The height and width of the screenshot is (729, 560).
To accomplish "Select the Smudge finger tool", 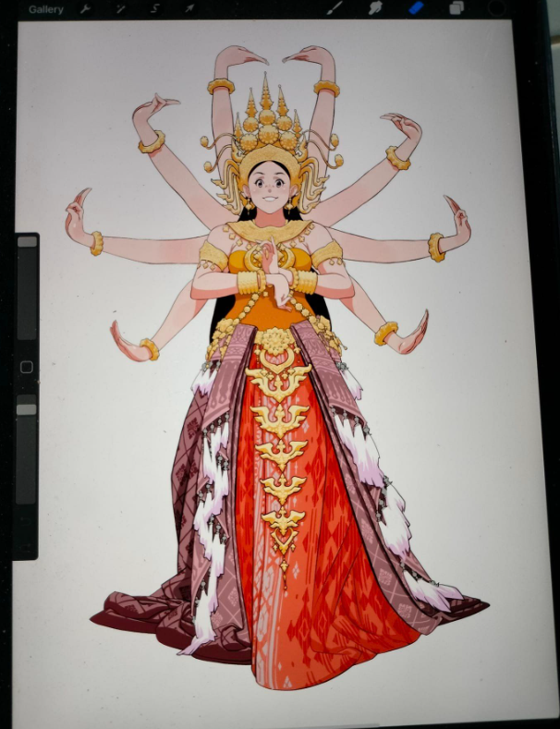I will (375, 8).
